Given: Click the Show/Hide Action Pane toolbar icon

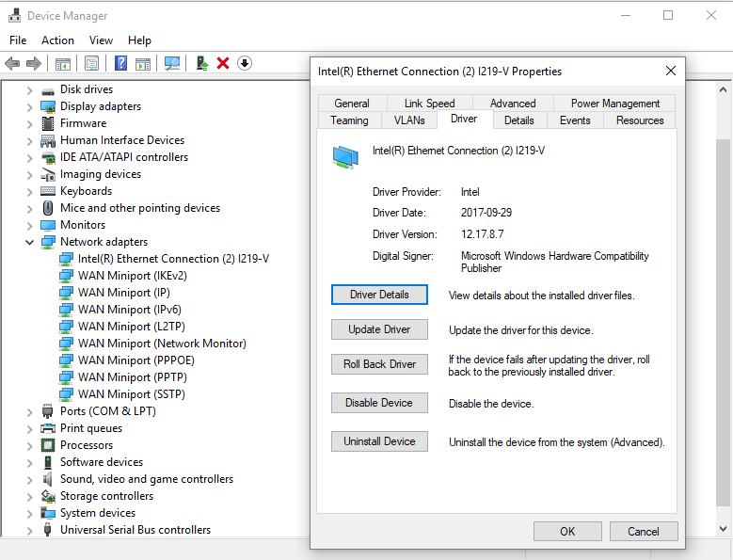Looking at the screenshot, I should pyautogui.click(x=143, y=63).
